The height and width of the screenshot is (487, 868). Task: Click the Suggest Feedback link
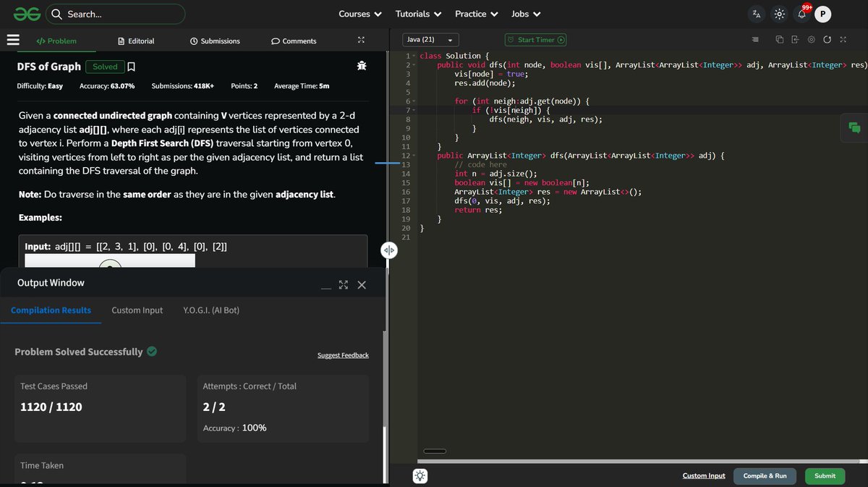[x=343, y=355]
